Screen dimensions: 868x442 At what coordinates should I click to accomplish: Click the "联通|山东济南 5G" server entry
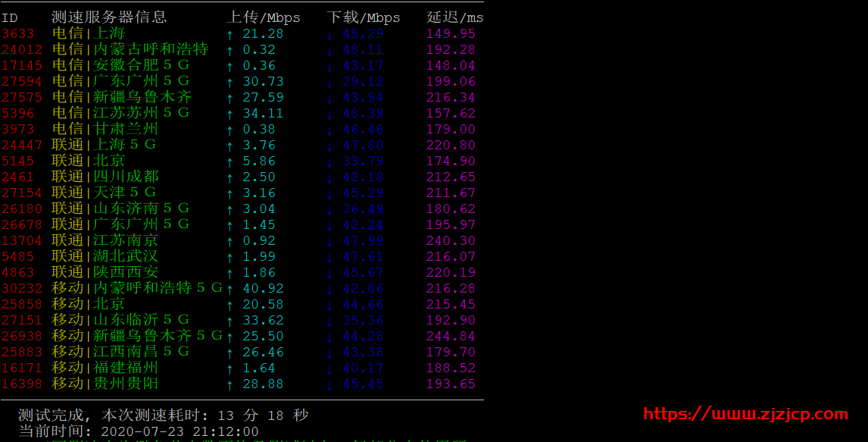point(120,208)
